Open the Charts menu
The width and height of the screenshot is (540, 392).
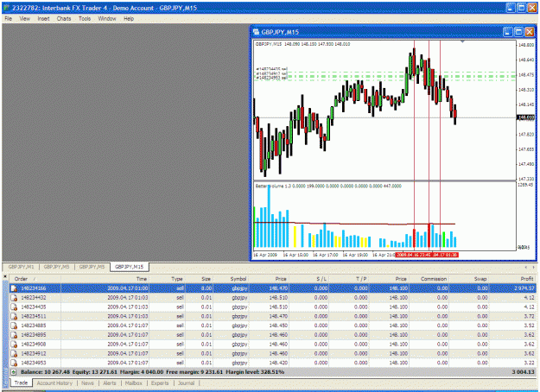pyautogui.click(x=64, y=19)
